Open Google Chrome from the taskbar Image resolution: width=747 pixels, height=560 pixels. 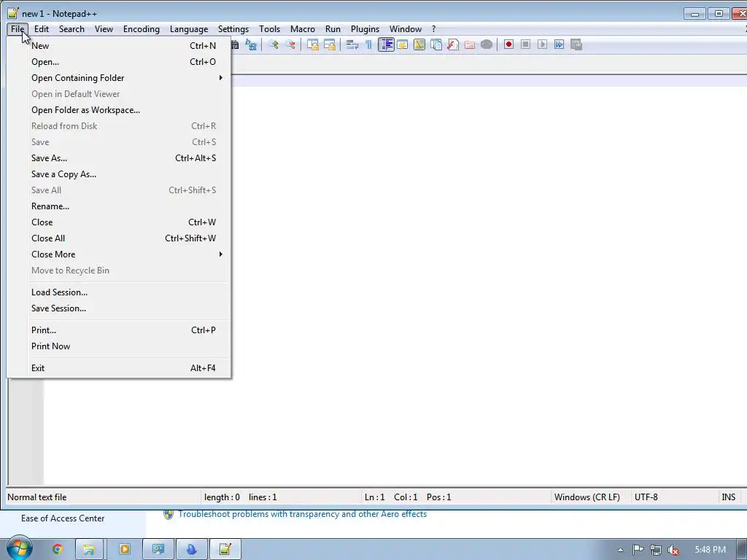pos(57,550)
